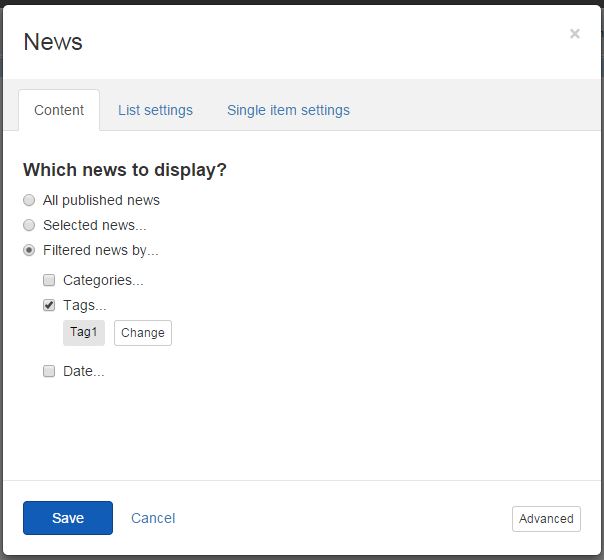Screen dimensions: 604x560
Task: Open the Single item settings tab
Action: coord(288,110)
